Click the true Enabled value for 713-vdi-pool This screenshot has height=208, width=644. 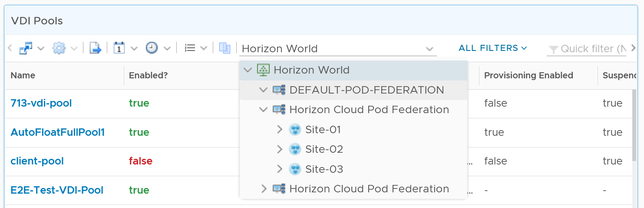(139, 103)
